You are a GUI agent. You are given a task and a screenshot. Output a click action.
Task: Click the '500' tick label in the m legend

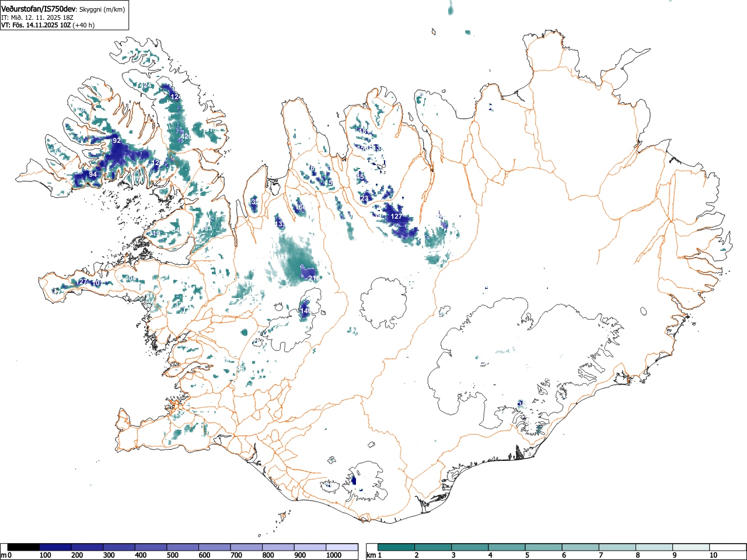click(x=172, y=555)
